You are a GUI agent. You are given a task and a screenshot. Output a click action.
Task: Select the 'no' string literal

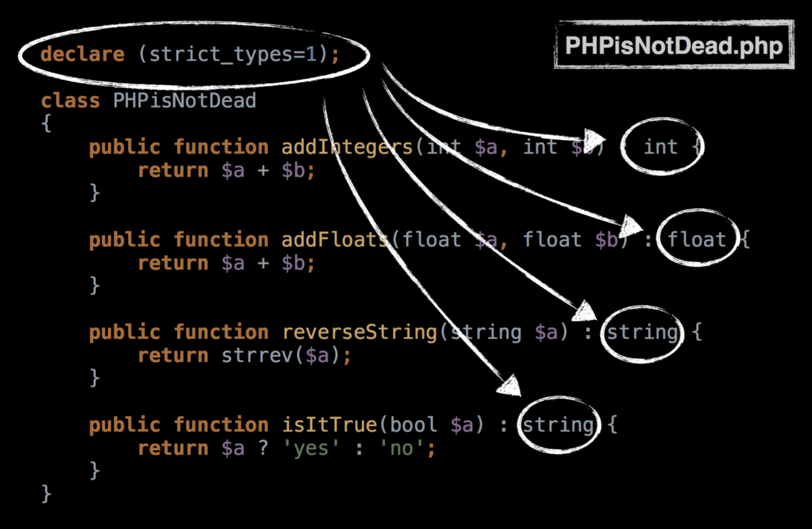pyautogui.click(x=402, y=448)
